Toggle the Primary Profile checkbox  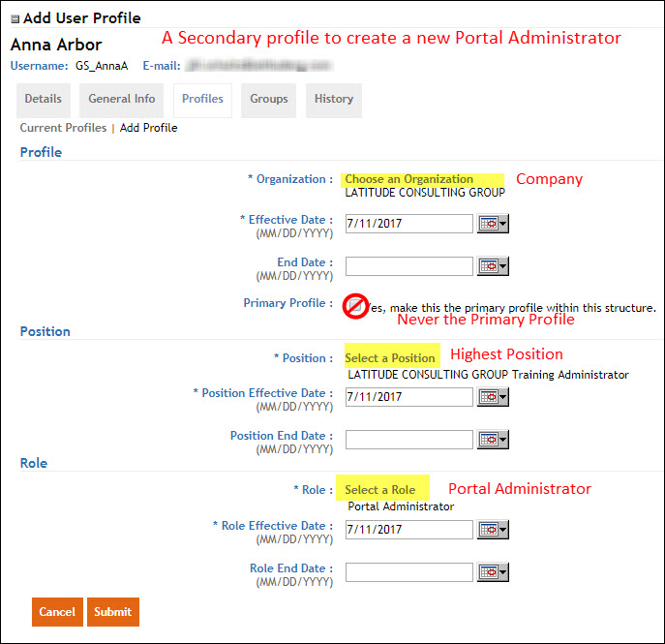353,307
